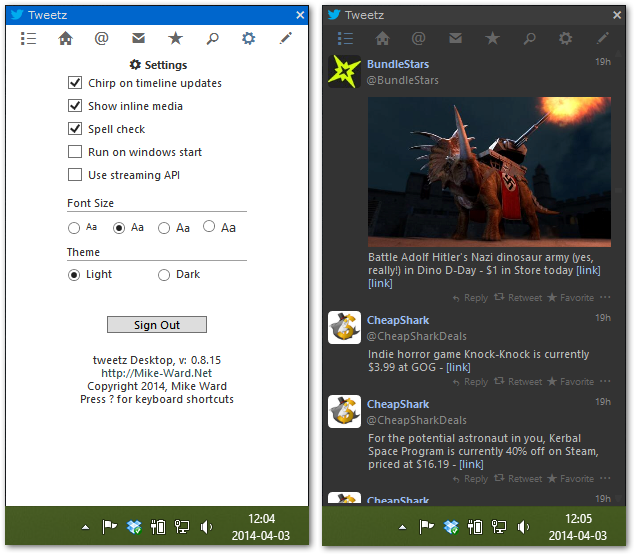This screenshot has height=555, width=636.
Task: Show hidden tray icons arrow under light window
Action: (85, 527)
